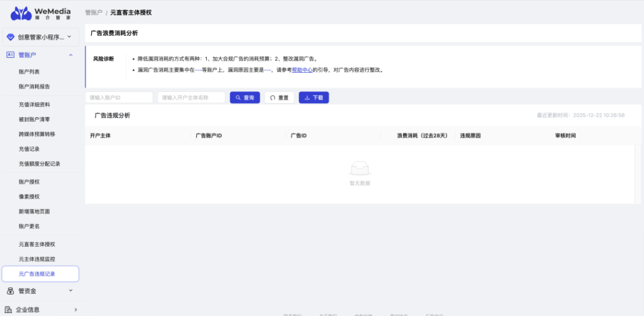Open the 帮助中心 help link
The height and width of the screenshot is (316, 644).
coord(301,70)
